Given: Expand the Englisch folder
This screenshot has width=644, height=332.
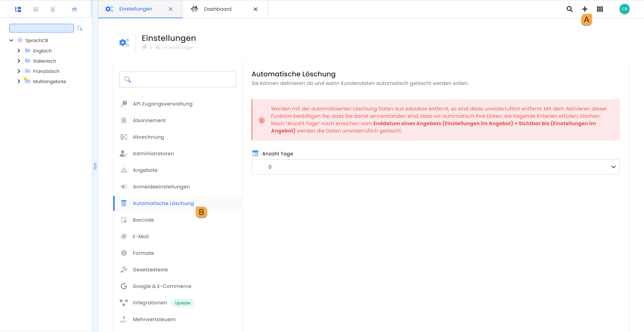Looking at the screenshot, I should 19,51.
